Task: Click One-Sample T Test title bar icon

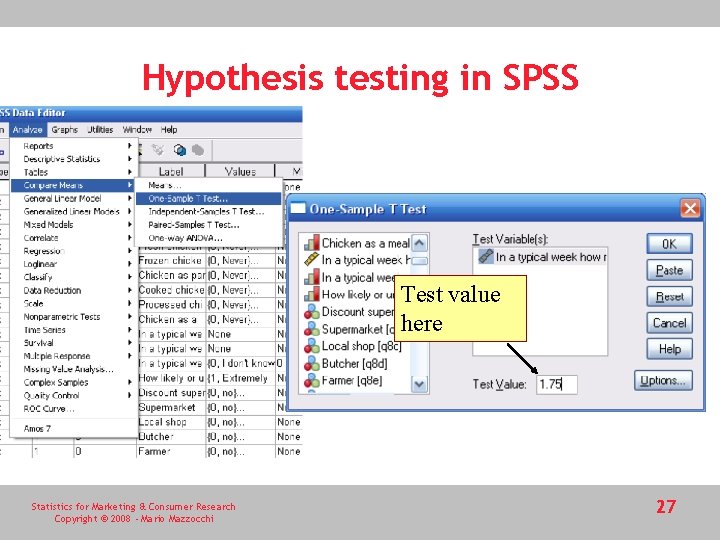Action: [x=298, y=208]
